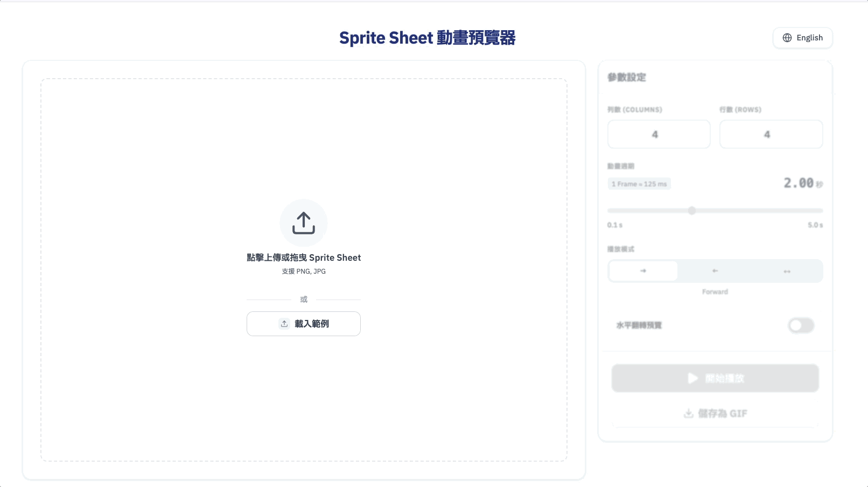This screenshot has height=487, width=868.
Task: Click the "1 Frame = 125 ms" badge
Action: 639,184
